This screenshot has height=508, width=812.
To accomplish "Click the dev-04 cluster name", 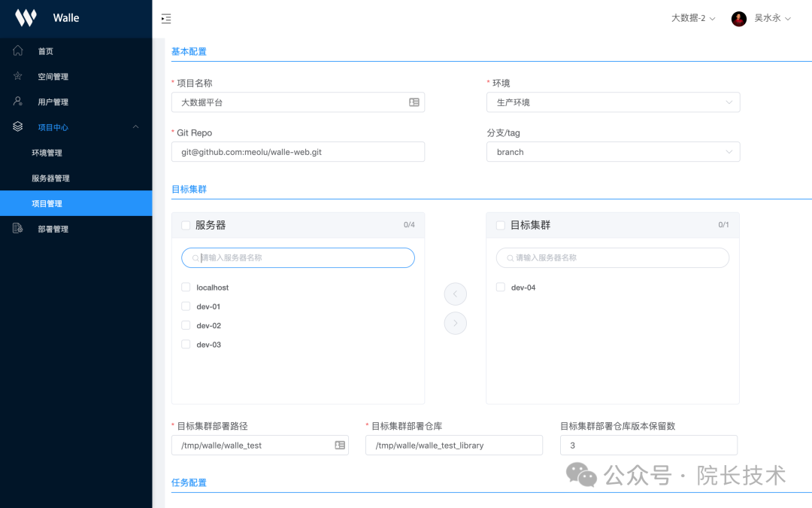I will (523, 287).
